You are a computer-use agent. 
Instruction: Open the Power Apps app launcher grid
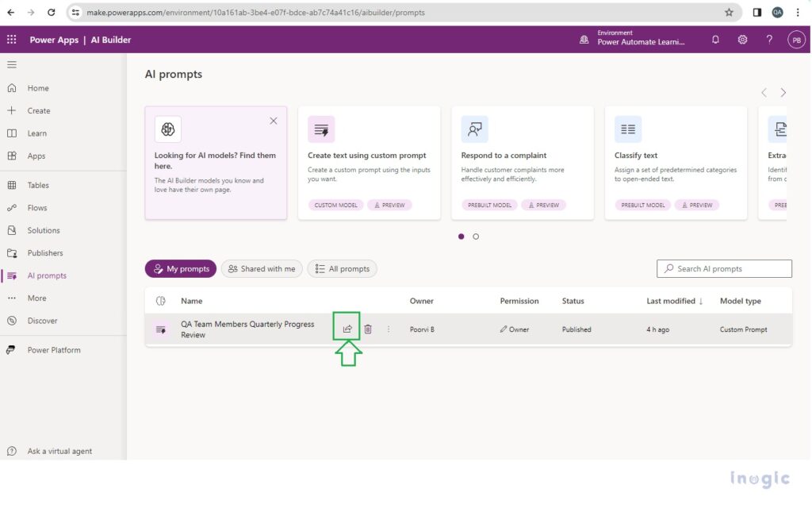(11, 39)
